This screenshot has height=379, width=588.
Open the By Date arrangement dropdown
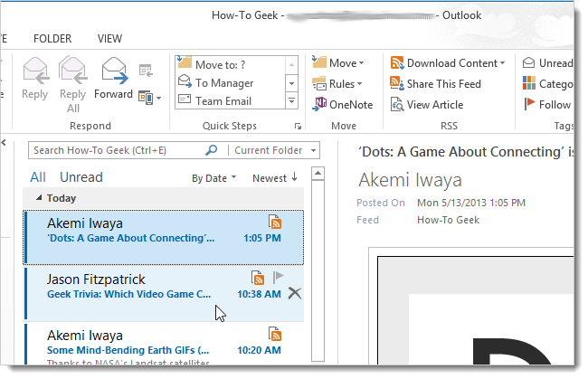[x=214, y=178]
